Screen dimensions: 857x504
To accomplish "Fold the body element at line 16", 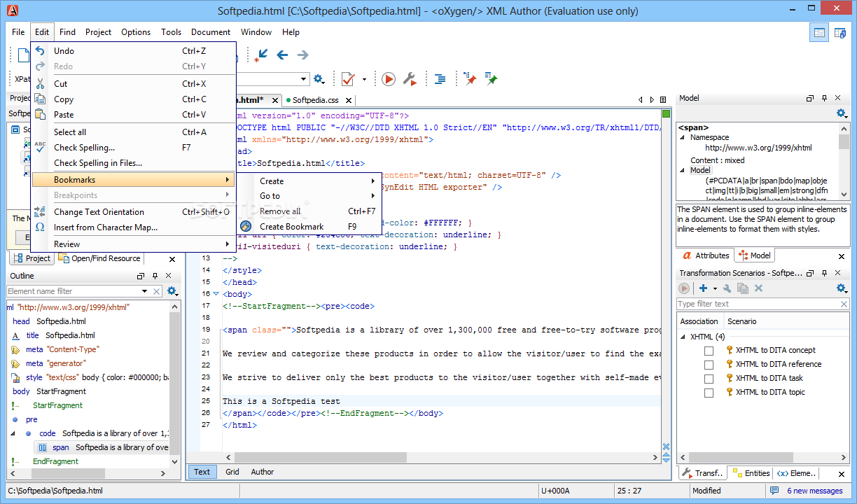I will point(216,294).
